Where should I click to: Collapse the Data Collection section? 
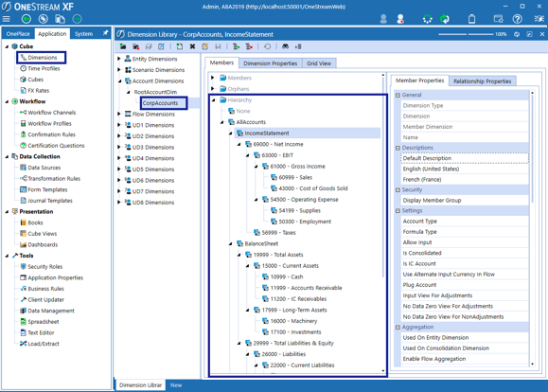pos(7,157)
